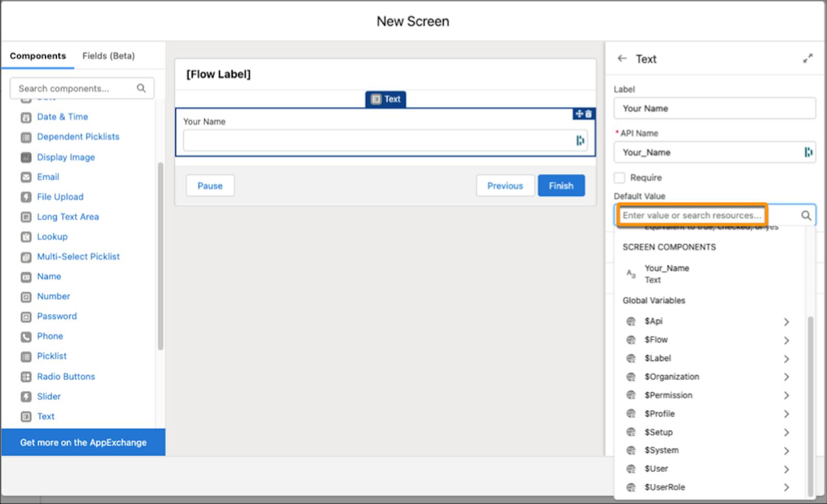Click the search icon in Search components box
Viewport: 827px width, 504px height.
[141, 88]
